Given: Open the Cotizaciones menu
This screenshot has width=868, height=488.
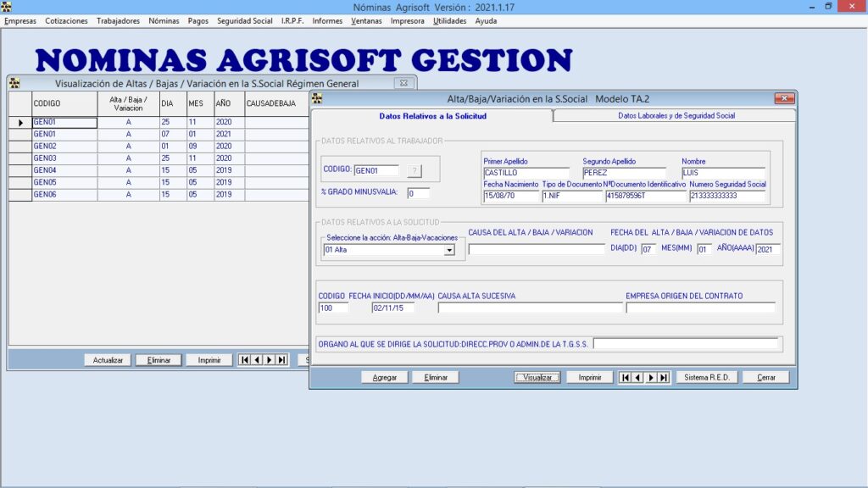Looking at the screenshot, I should click(66, 21).
